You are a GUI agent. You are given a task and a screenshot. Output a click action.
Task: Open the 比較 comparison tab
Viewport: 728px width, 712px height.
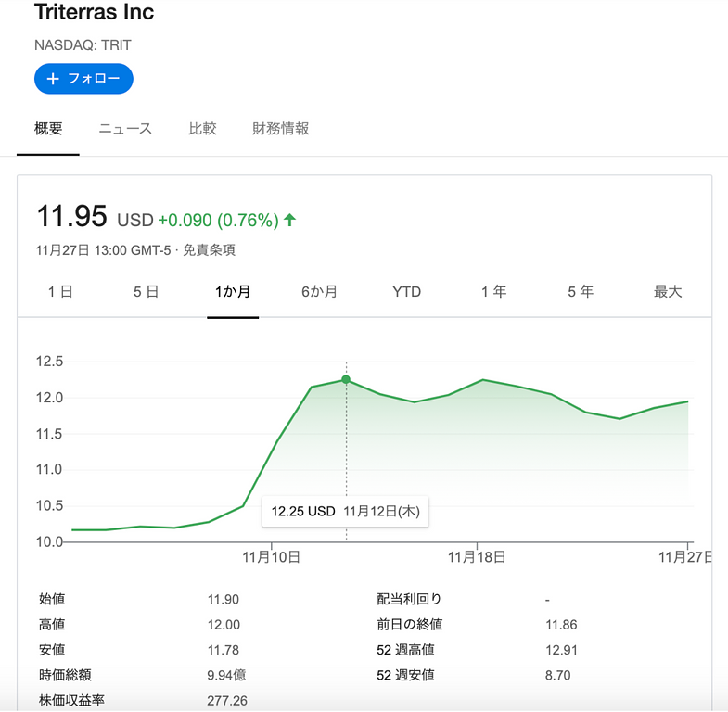[x=202, y=129]
